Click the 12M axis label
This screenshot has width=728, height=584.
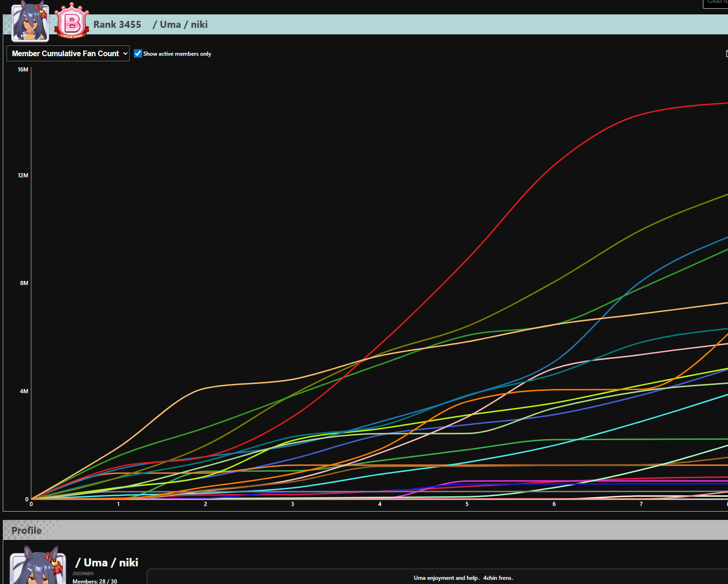pos(23,175)
